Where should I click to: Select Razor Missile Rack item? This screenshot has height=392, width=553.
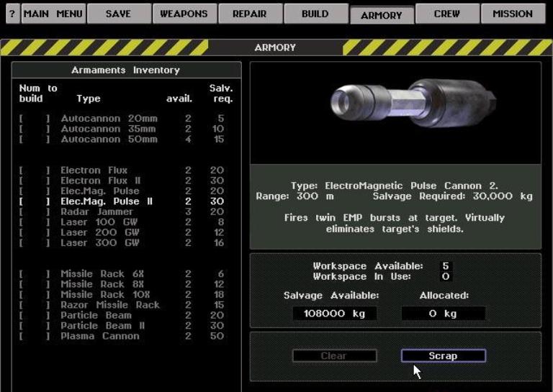point(109,305)
